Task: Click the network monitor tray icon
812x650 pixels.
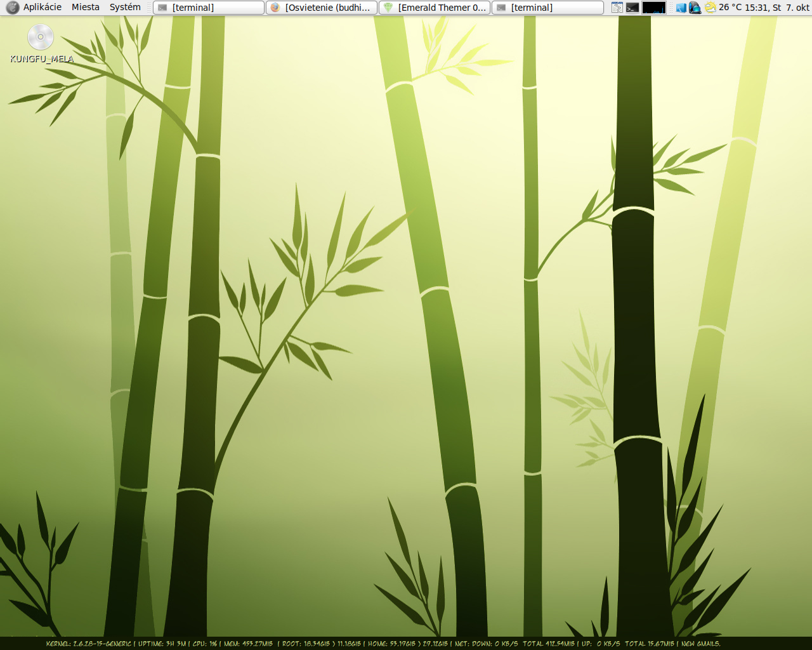Action: 695,8
